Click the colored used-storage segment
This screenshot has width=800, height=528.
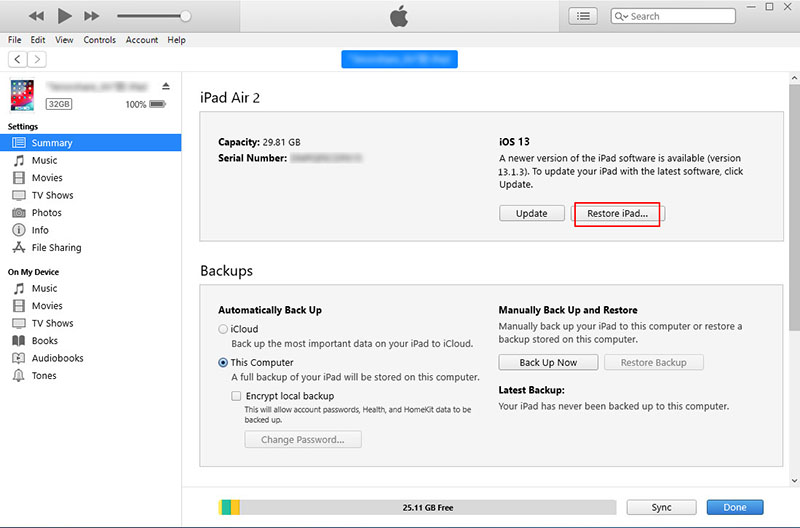(x=230, y=507)
